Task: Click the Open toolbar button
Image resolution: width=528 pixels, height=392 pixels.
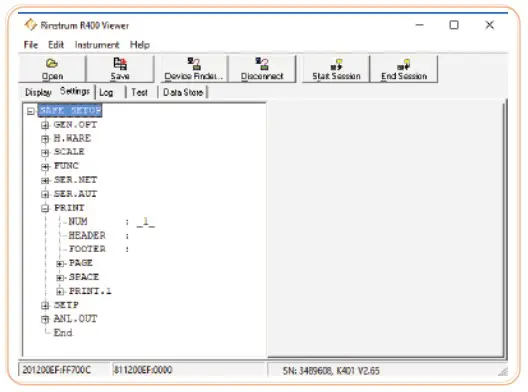Action: tap(52, 69)
